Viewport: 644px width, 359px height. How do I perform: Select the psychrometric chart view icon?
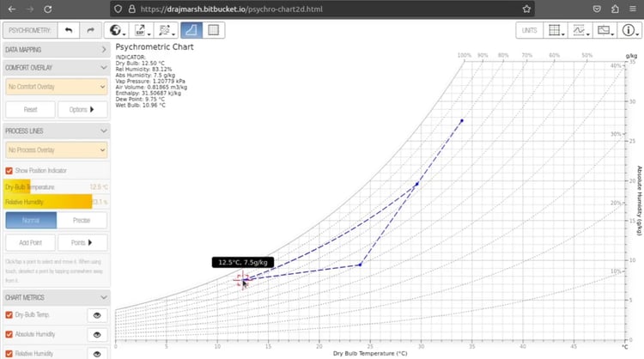(x=191, y=30)
